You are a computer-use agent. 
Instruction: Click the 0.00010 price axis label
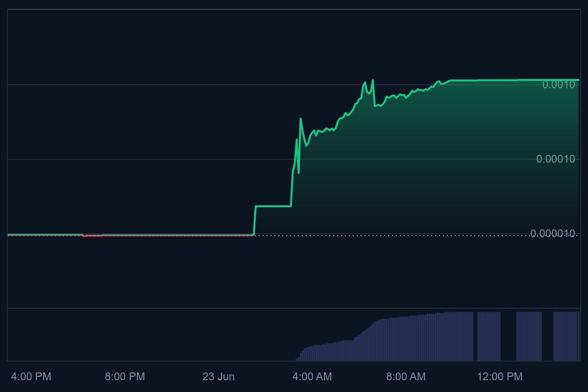pyautogui.click(x=556, y=159)
